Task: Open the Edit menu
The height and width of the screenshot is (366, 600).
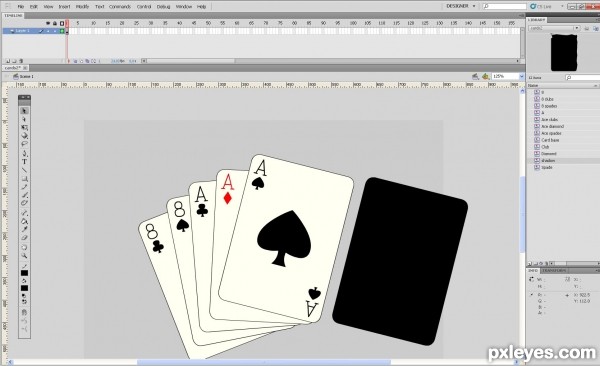Action: pos(34,7)
